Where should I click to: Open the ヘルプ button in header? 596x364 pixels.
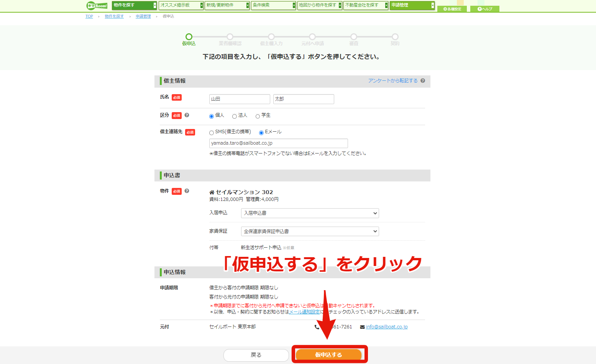[485, 9]
